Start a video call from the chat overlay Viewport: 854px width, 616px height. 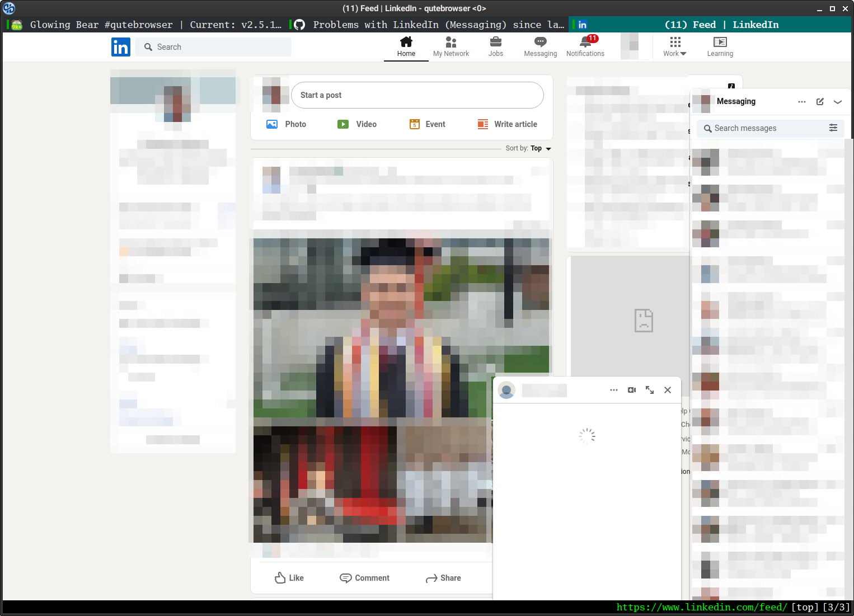click(x=632, y=390)
